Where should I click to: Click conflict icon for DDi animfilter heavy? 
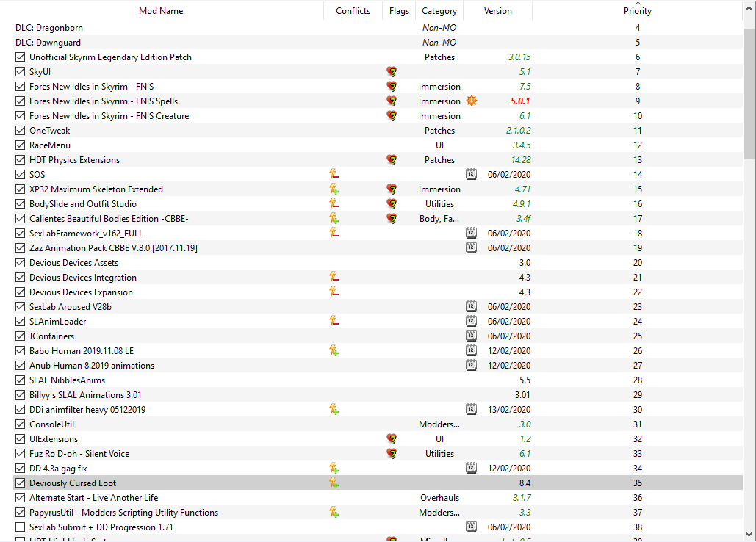pyautogui.click(x=334, y=410)
